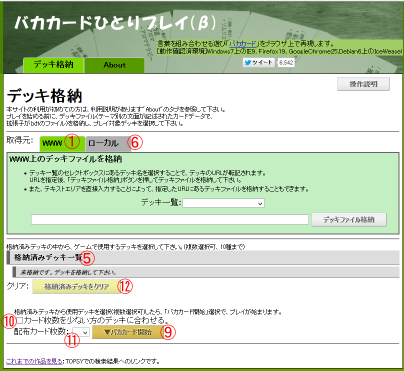Click the 操作説明 button
Viewport: 404px width, 371px height.
[363, 84]
